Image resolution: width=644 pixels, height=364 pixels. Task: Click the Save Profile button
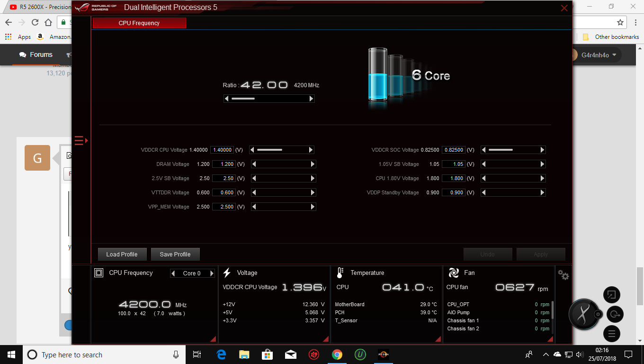point(175,254)
